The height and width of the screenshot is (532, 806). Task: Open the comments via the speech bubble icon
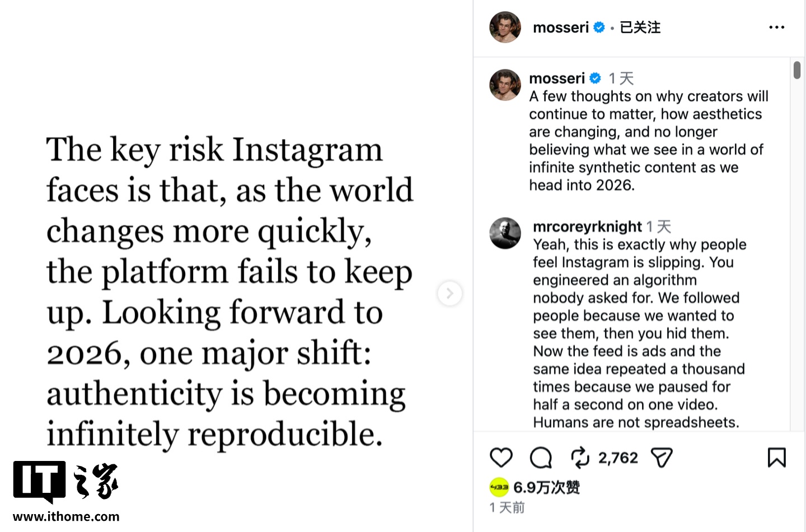click(540, 457)
